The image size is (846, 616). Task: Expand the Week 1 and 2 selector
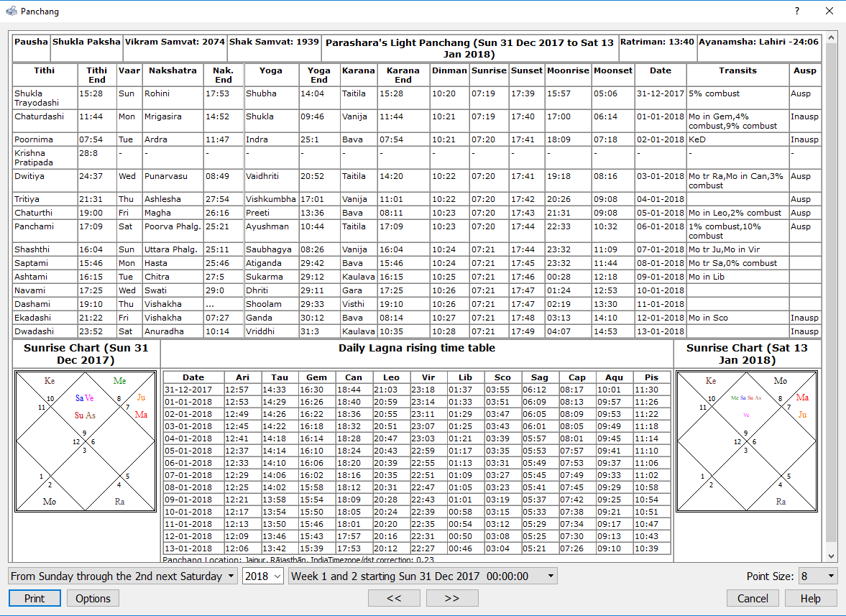pos(423,576)
